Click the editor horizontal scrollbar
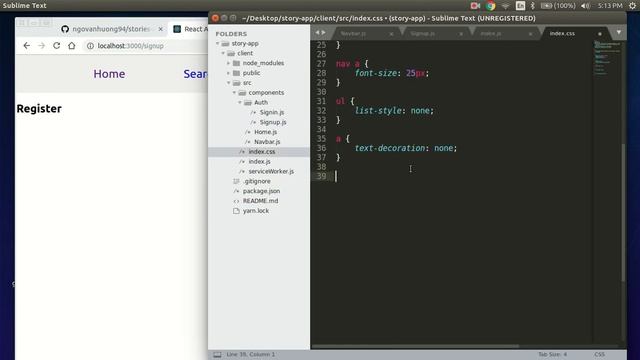The width and height of the screenshot is (640, 360). pos(415,347)
